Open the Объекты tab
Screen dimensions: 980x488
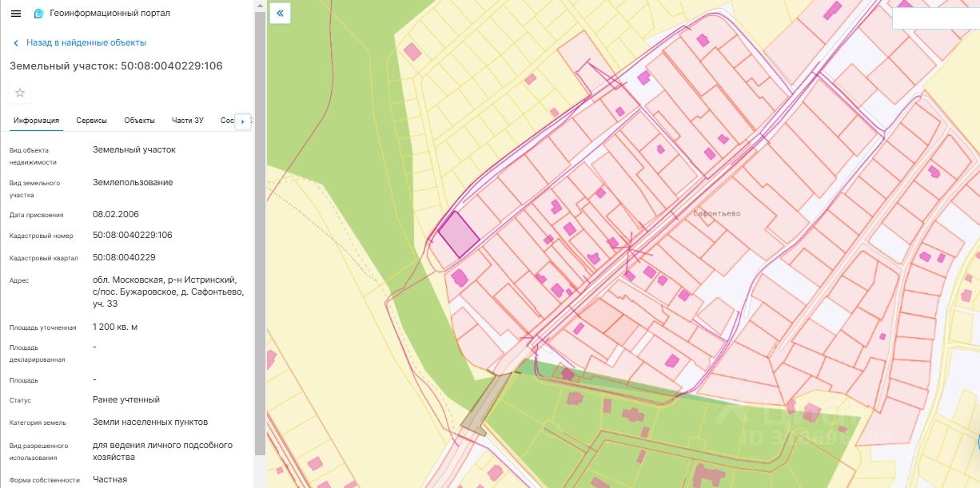pyautogui.click(x=139, y=121)
